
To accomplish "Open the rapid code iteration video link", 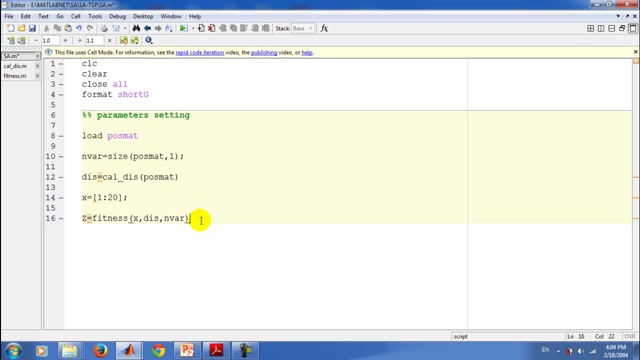I will pyautogui.click(x=200, y=53).
